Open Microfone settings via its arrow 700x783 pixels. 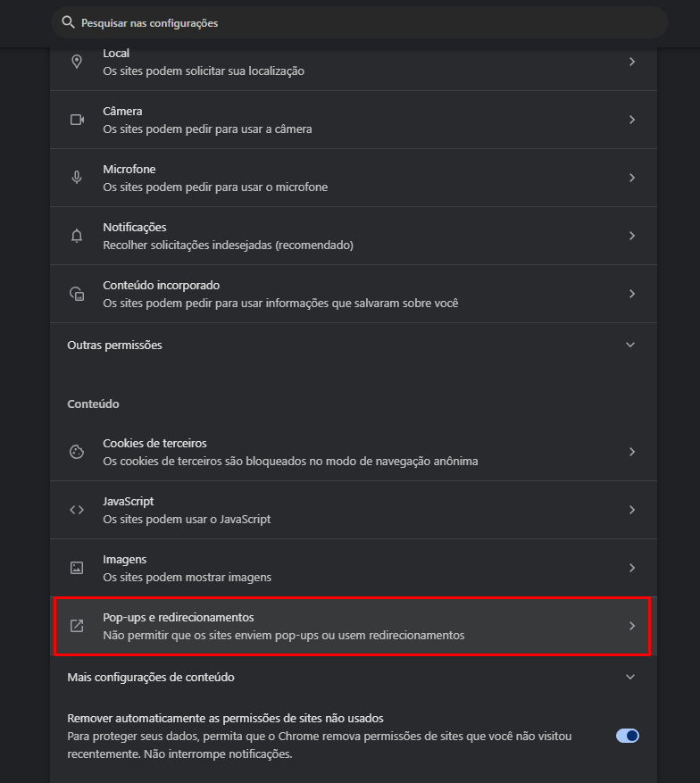[x=631, y=178]
